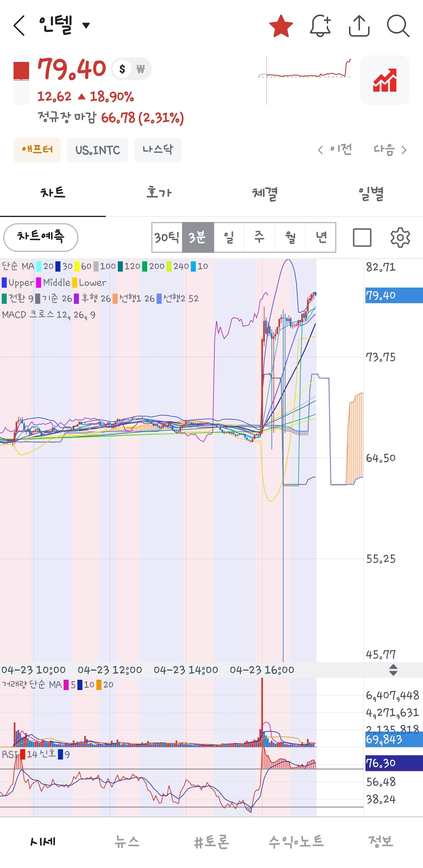
Task: Click the 차트예측 button
Action: [41, 237]
